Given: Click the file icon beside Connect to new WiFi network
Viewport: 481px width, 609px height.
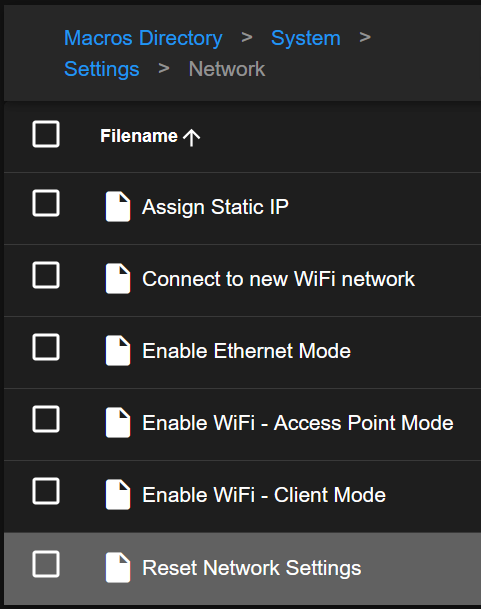Looking at the screenshot, I should point(118,278).
